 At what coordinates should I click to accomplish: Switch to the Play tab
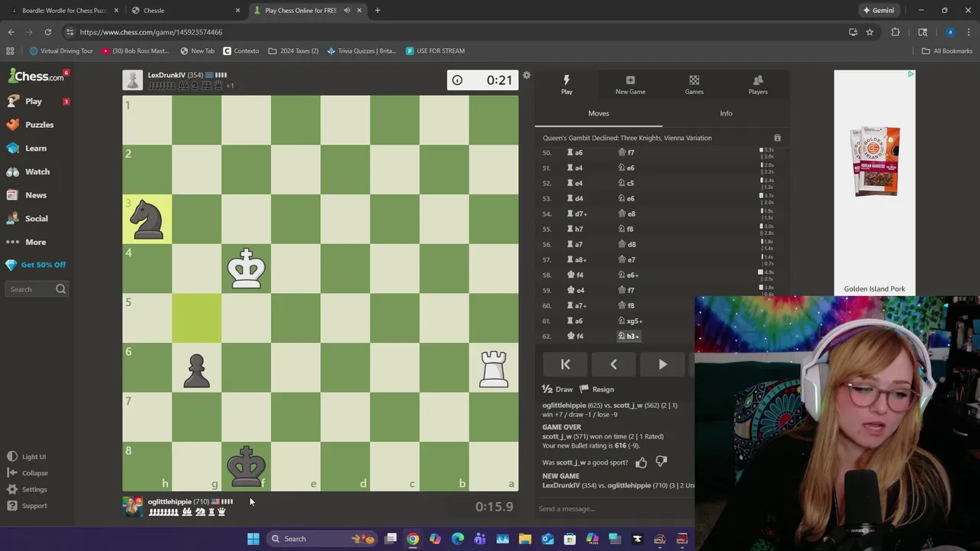[567, 85]
